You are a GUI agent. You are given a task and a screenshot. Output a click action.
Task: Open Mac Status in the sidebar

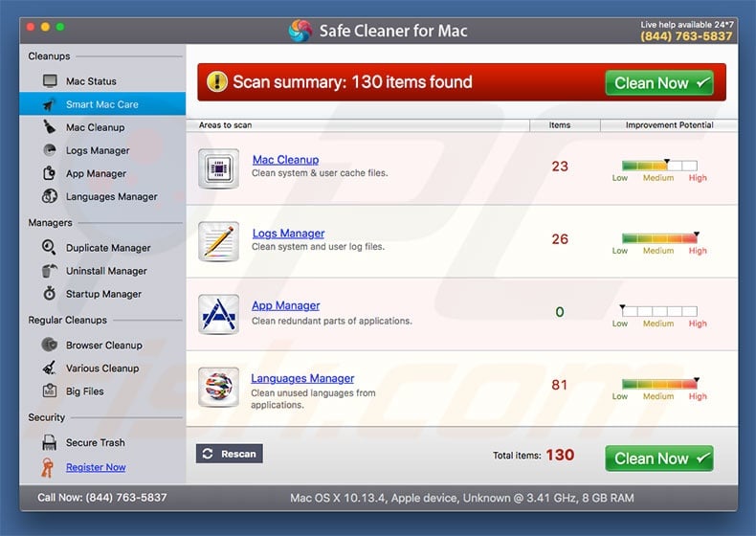pos(102,81)
